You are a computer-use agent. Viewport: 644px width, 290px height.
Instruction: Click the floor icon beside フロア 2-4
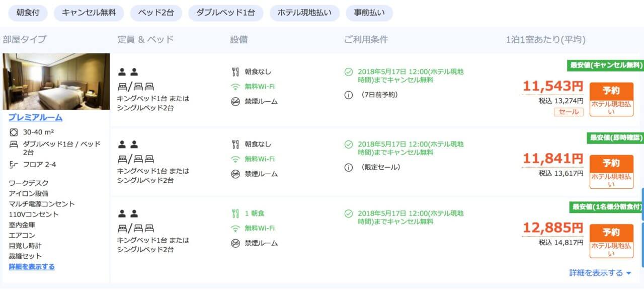click(14, 165)
